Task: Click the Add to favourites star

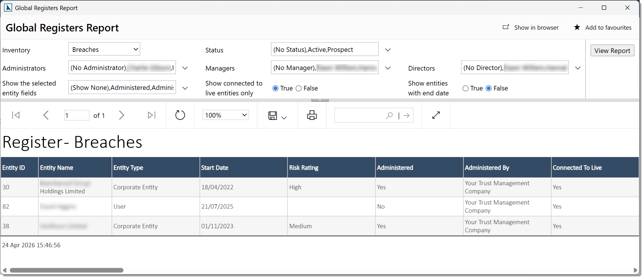Action: (577, 27)
